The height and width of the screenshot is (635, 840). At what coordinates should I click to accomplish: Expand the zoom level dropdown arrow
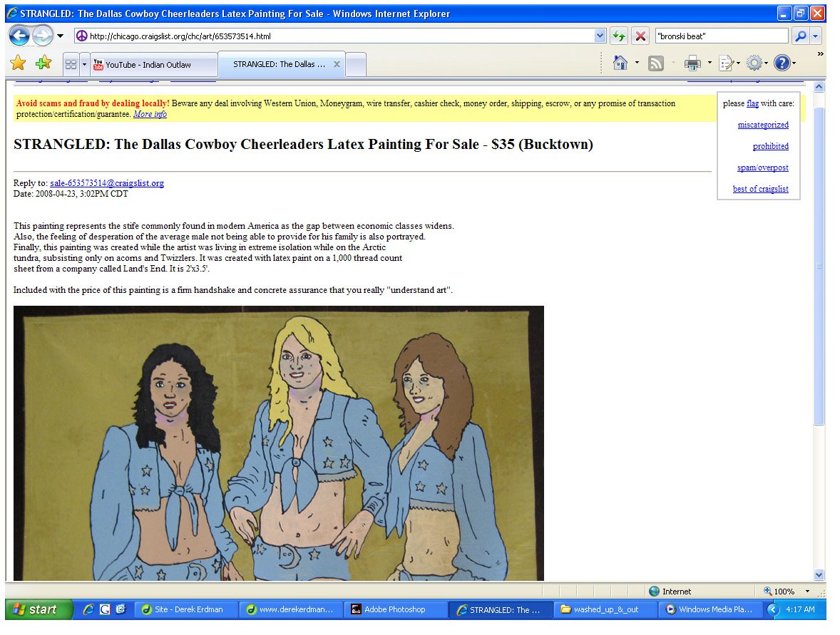pos(807,591)
